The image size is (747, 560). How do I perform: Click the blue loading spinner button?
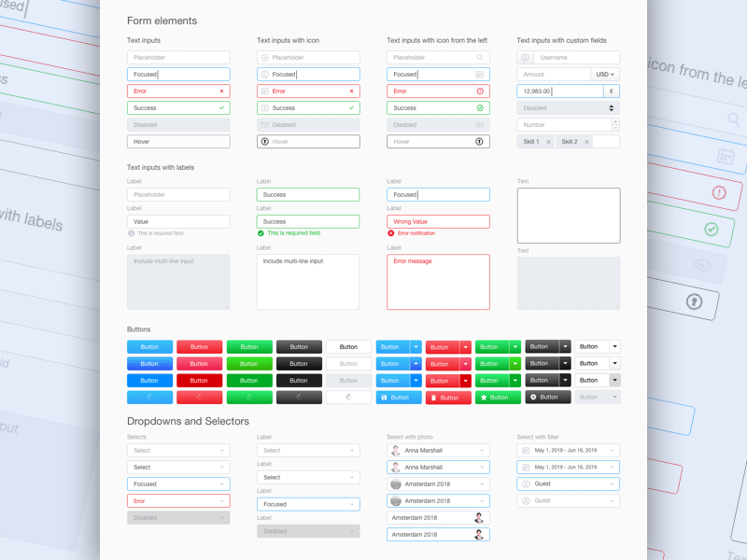149,398
